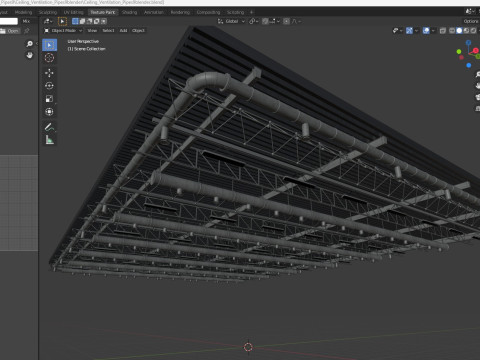Switch to the Animation workspace tab
480x360 pixels.
coord(154,12)
